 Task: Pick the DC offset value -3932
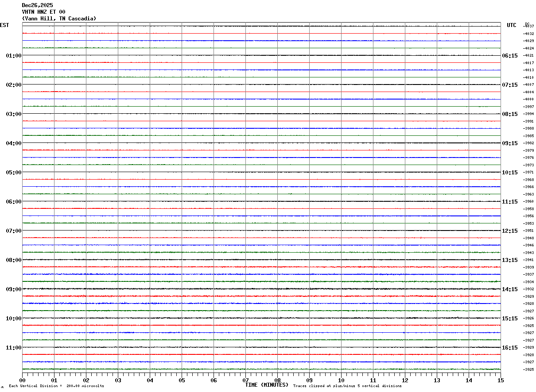[x=528, y=289]
